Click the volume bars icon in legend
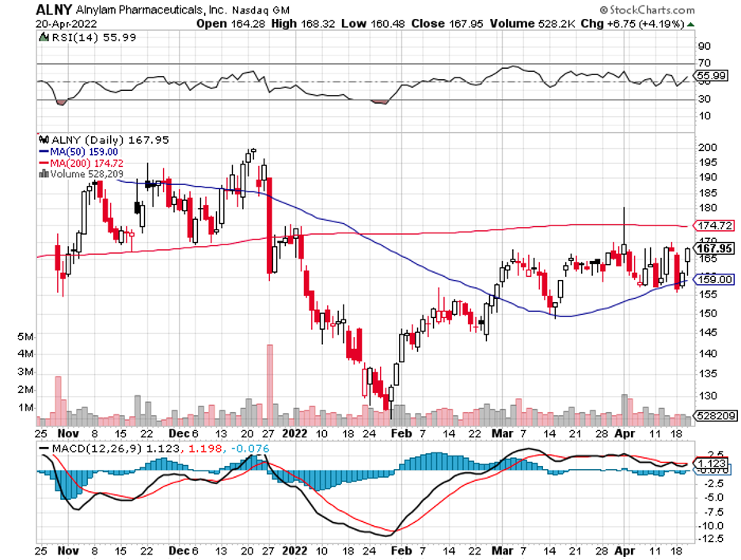Image resolution: width=741 pixels, height=560 pixels. (44, 174)
